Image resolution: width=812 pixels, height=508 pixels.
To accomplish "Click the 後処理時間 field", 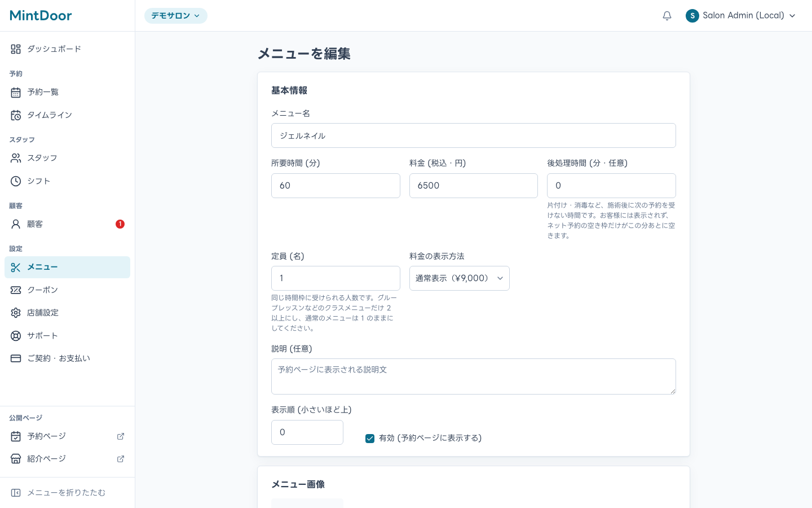I will point(611,186).
